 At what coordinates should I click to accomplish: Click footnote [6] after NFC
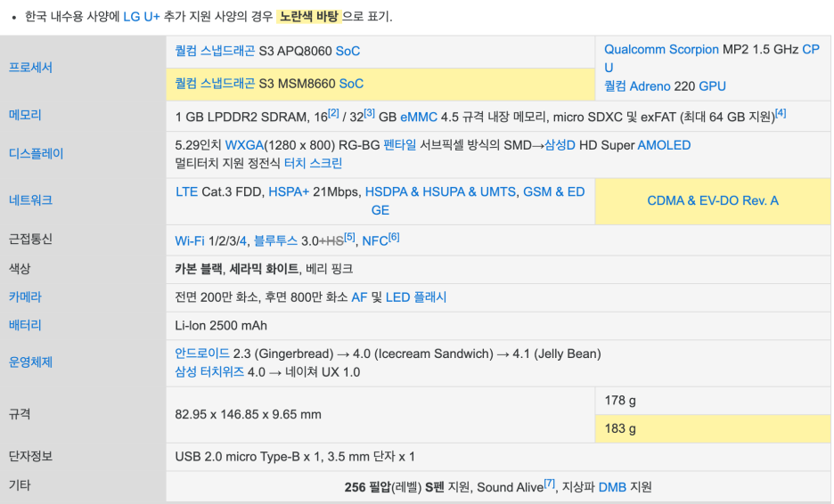point(394,237)
